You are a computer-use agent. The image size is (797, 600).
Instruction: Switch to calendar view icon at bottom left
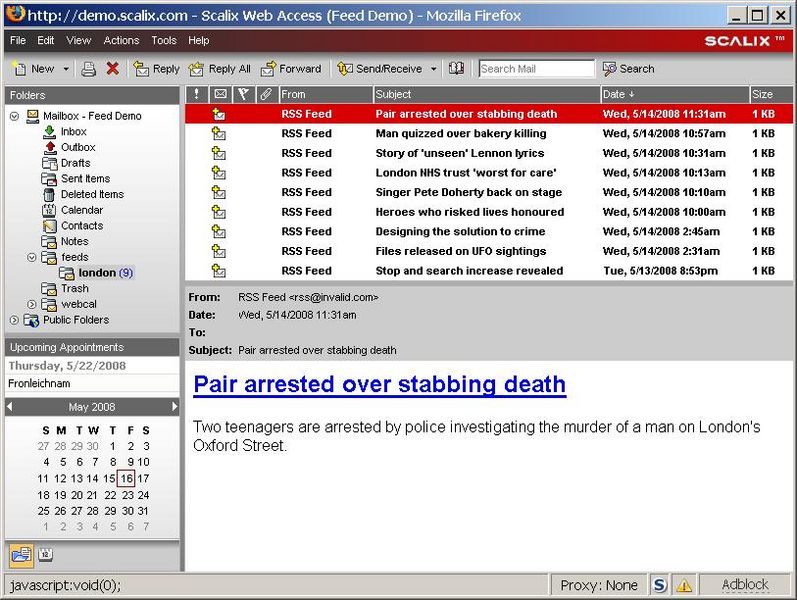(45, 555)
